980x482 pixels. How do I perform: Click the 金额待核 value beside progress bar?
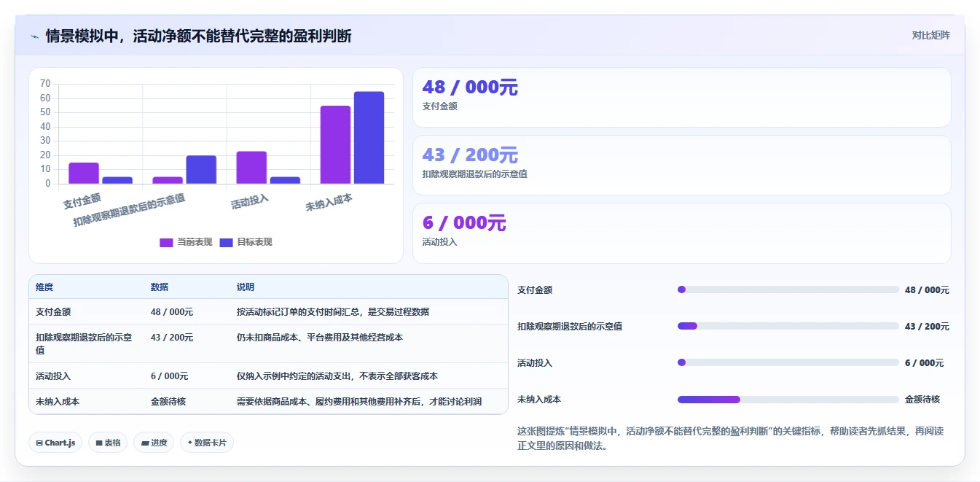pyautogui.click(x=922, y=400)
